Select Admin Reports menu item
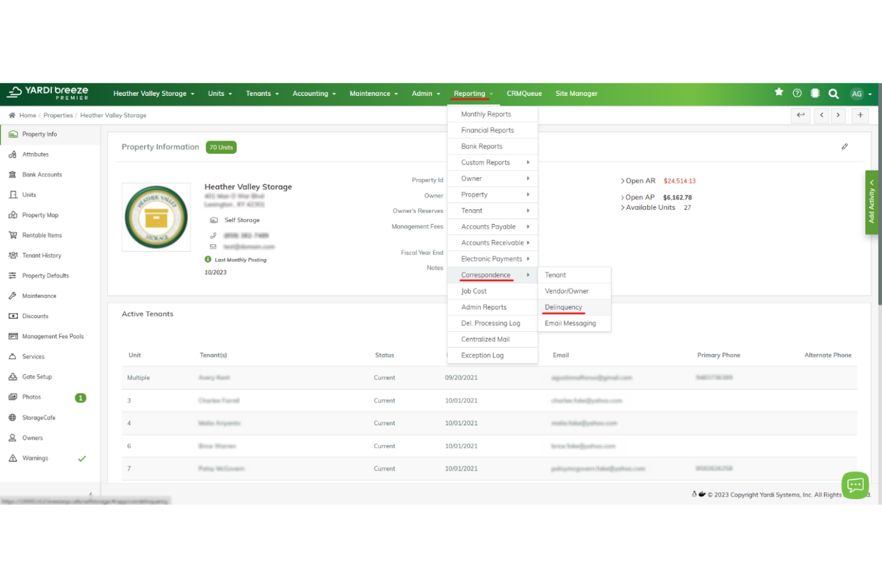The height and width of the screenshot is (588, 882). tap(492, 307)
